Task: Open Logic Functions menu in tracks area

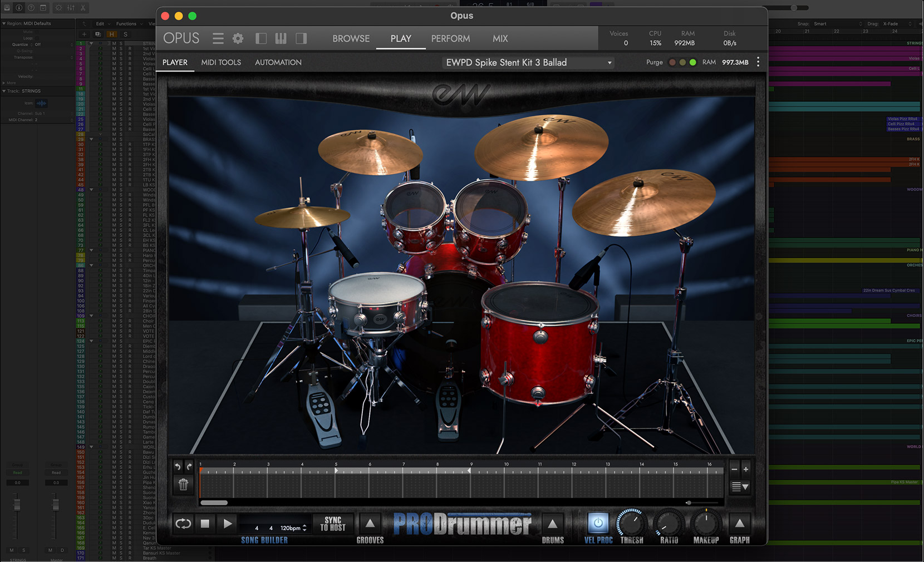Action: [x=129, y=24]
